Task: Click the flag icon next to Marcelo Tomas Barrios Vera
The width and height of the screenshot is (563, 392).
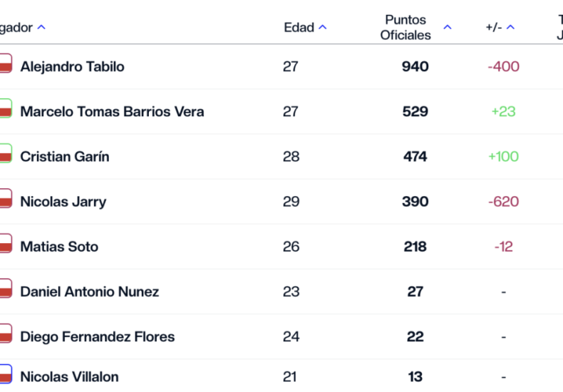Action: (6, 108)
